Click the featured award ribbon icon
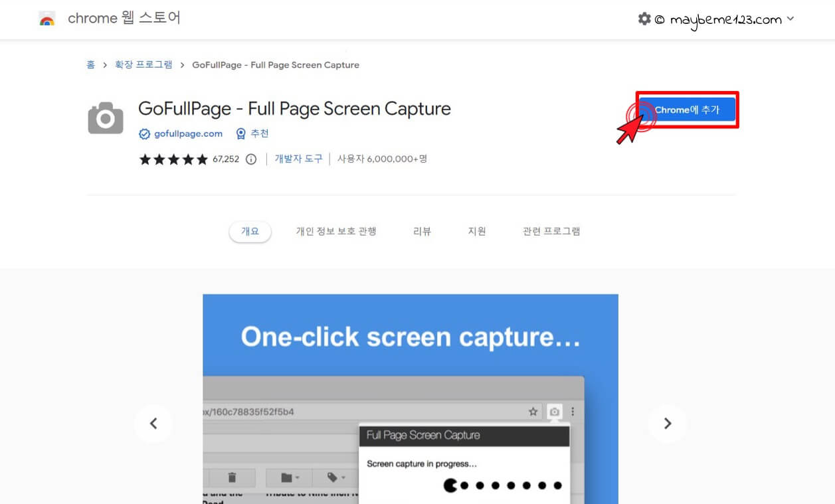 [241, 134]
